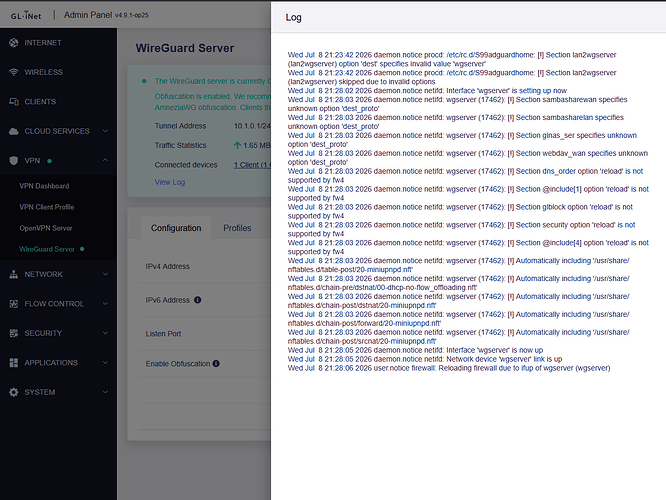Click log line "Interface 'wgserver' is now up"
The image size is (666, 500).
coord(415,350)
